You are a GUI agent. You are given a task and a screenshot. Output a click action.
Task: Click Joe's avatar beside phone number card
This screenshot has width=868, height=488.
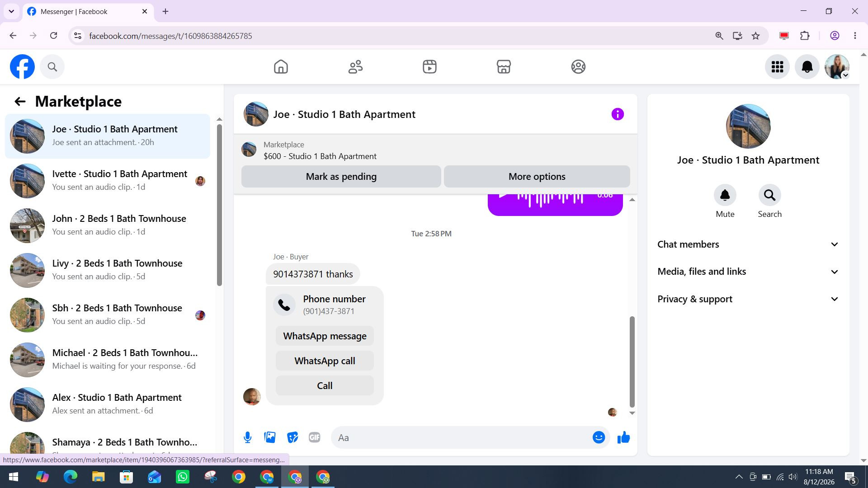tap(252, 396)
